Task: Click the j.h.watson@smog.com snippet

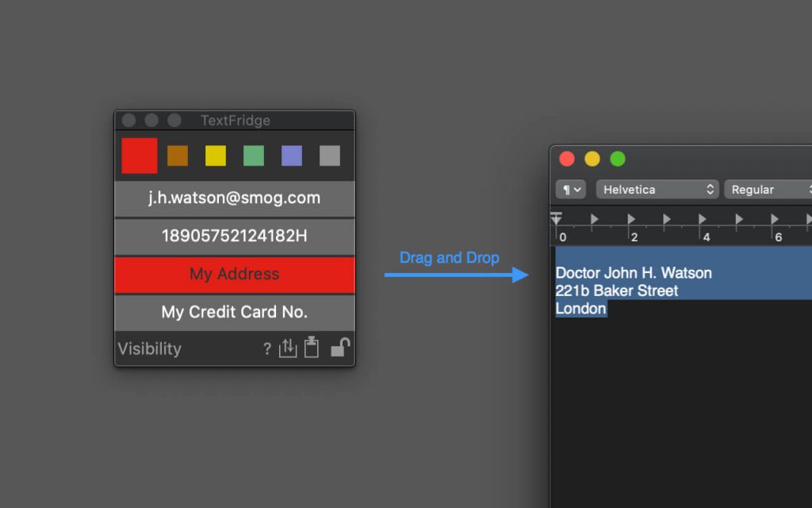Action: click(235, 198)
